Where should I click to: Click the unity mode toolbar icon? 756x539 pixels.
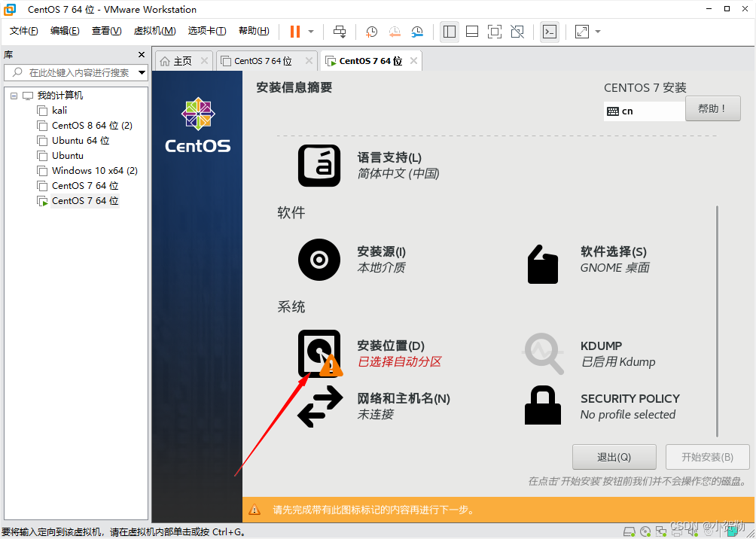pos(517,32)
